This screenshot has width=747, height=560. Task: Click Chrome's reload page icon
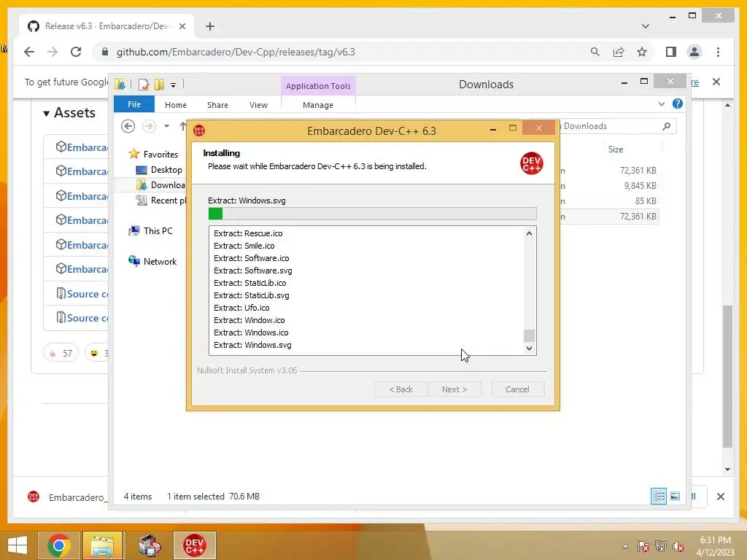pos(76,52)
